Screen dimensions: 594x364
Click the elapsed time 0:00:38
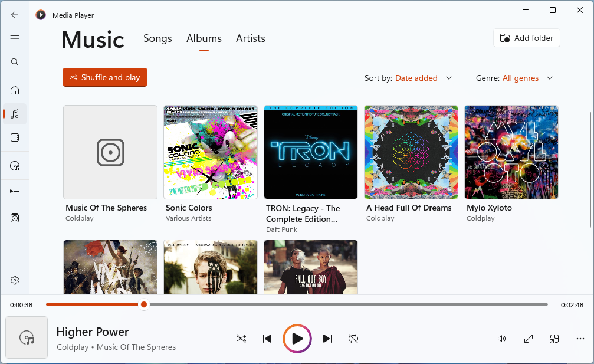click(x=21, y=305)
